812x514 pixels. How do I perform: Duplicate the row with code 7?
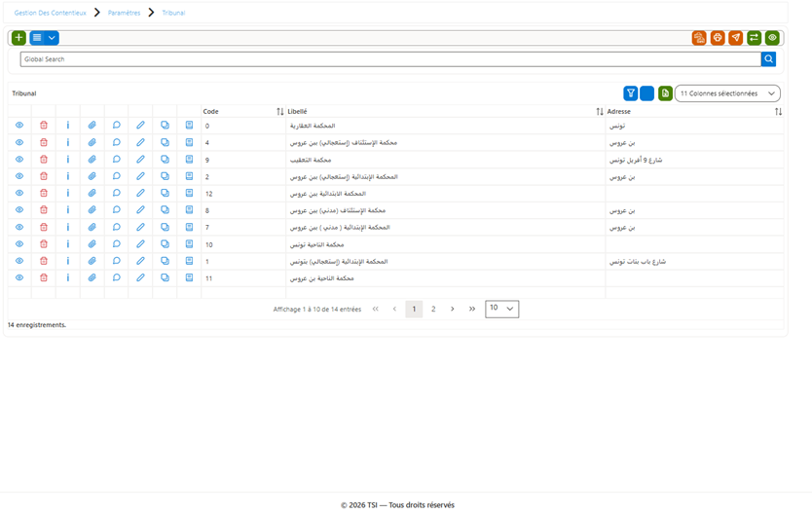pyautogui.click(x=165, y=227)
